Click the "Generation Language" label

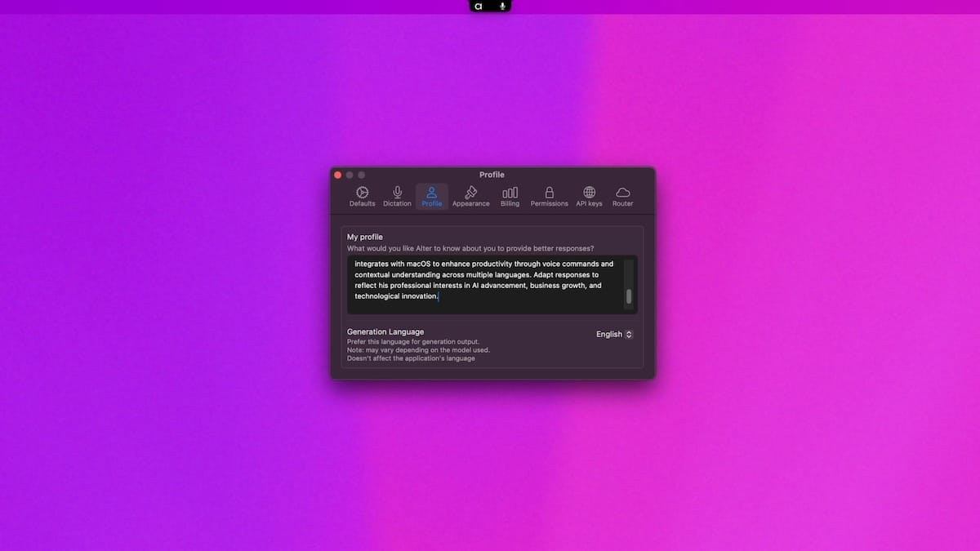click(x=385, y=331)
